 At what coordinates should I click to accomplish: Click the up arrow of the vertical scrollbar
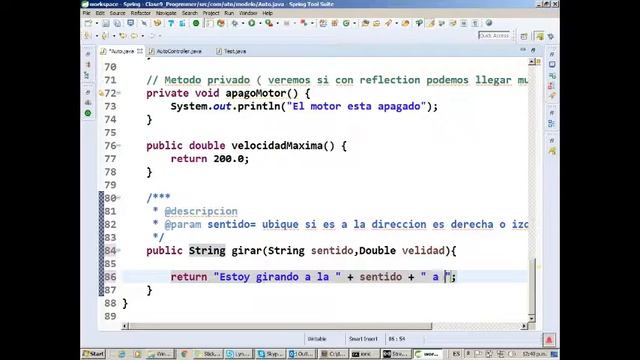click(x=531, y=62)
